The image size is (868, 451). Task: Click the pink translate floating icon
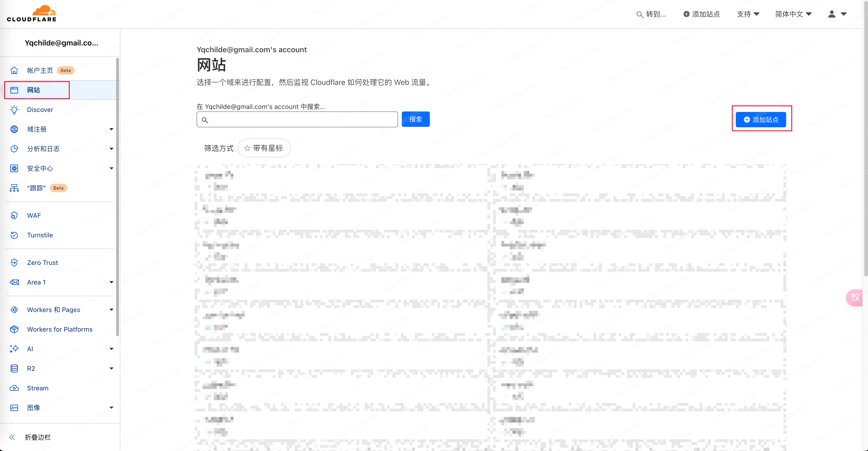[x=855, y=297]
